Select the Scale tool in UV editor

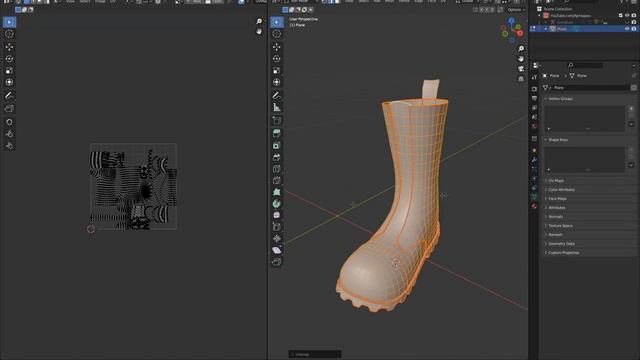[9, 71]
